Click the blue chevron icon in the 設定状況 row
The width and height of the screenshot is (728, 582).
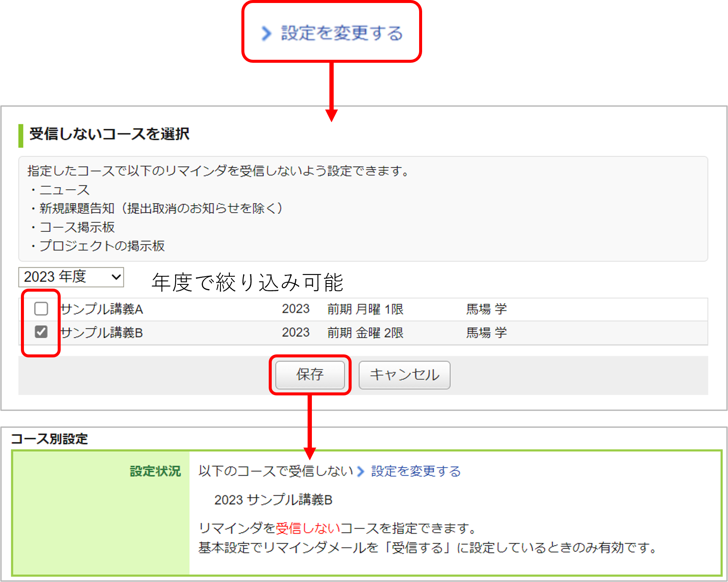pos(361,471)
